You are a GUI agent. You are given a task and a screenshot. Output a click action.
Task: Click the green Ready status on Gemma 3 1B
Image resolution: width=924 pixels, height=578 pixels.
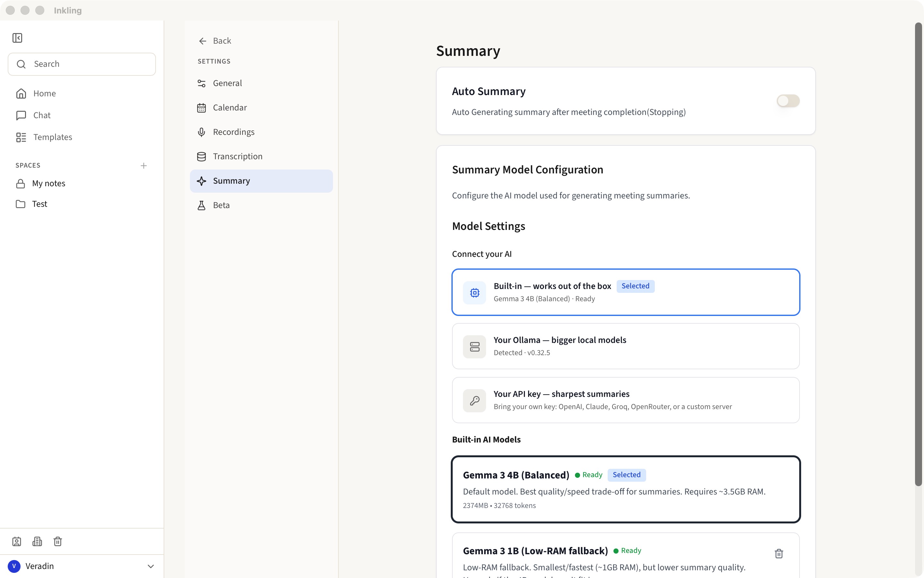pos(627,550)
